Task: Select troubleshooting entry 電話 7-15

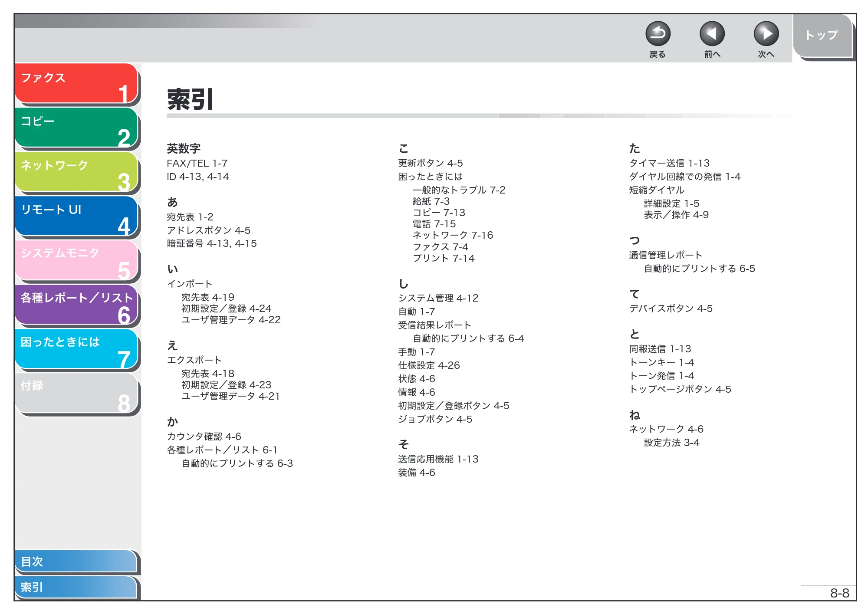Action: pos(434,223)
